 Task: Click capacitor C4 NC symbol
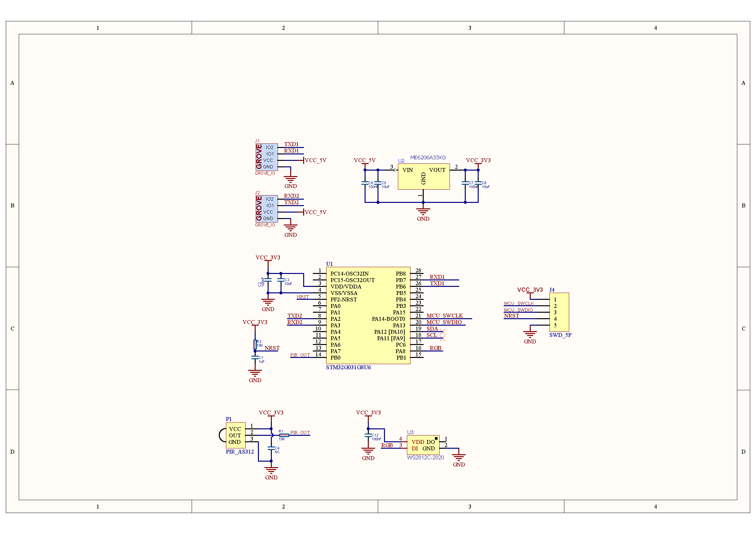[271, 448]
